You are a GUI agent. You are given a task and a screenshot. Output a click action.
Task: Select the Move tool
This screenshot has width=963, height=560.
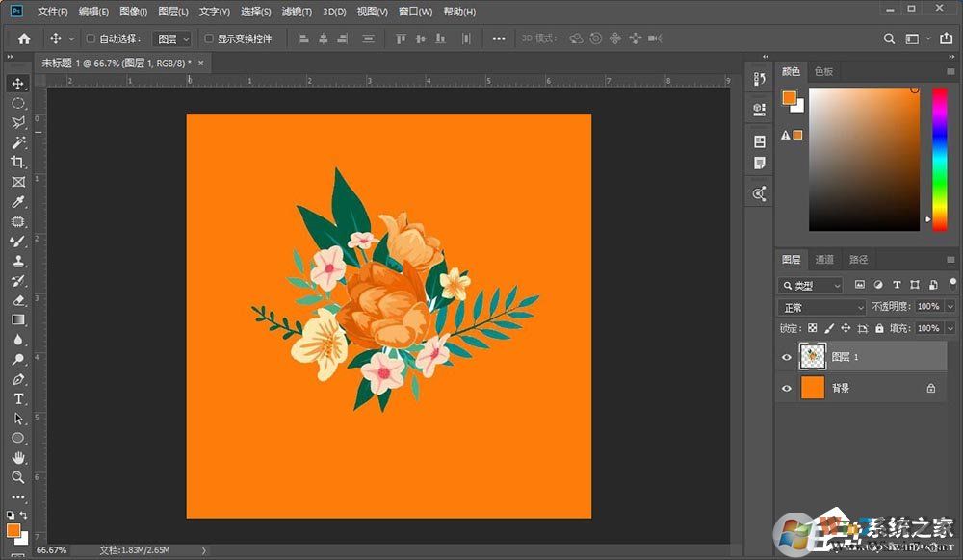[17, 84]
